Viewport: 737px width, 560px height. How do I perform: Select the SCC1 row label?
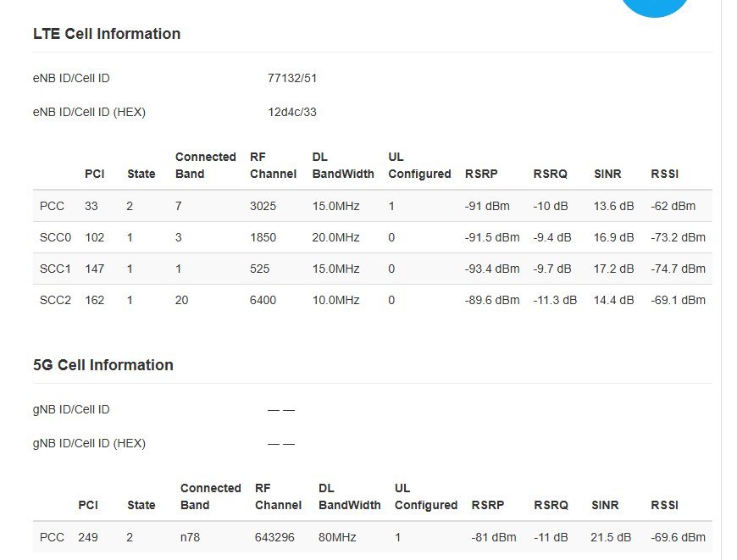click(x=55, y=269)
